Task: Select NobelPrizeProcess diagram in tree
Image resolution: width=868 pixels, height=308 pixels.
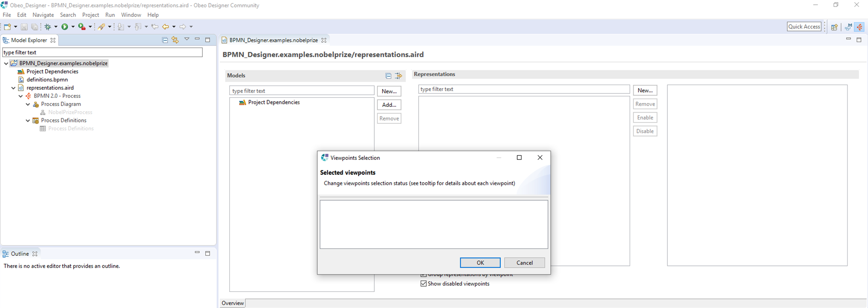Action: tap(70, 112)
